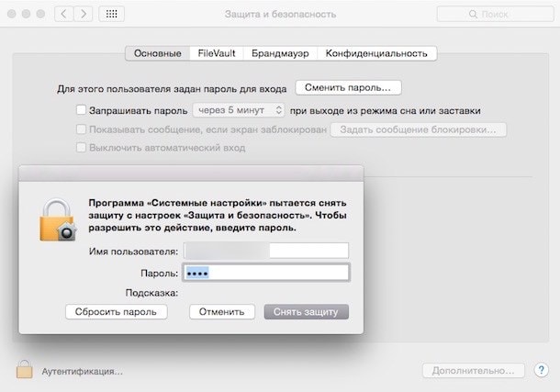Click the red close window button
This screenshot has width=560, height=392.
click(x=11, y=14)
